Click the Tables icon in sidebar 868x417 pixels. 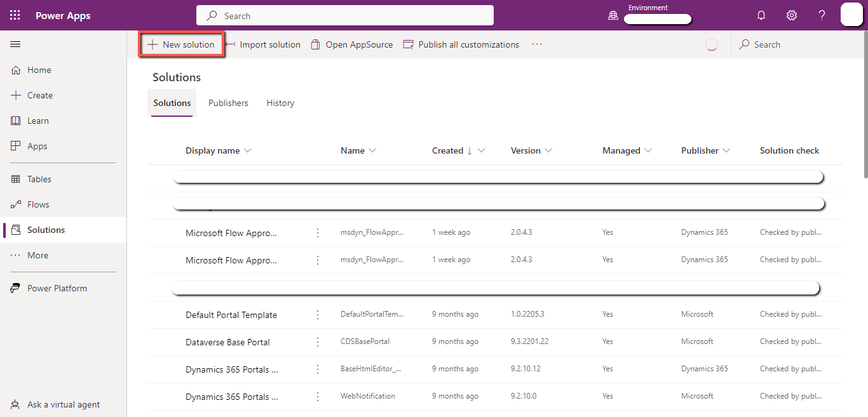click(16, 179)
